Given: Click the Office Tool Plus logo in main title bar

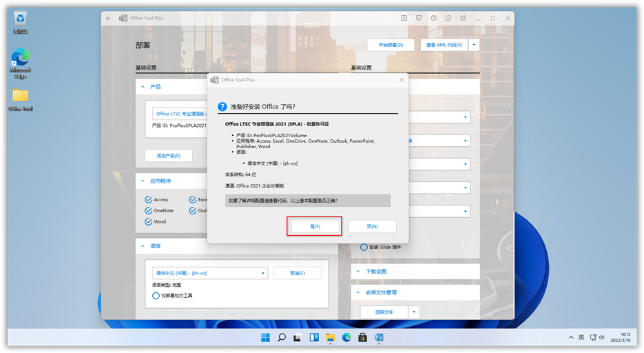Looking at the screenshot, I should [123, 18].
